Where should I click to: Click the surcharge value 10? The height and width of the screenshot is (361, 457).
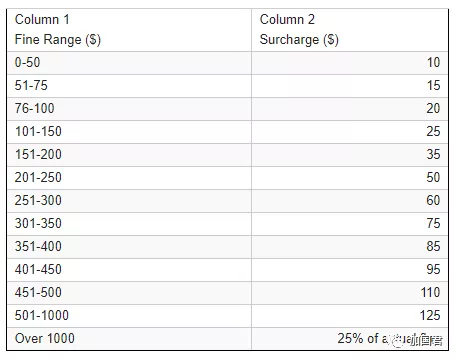pyautogui.click(x=433, y=63)
